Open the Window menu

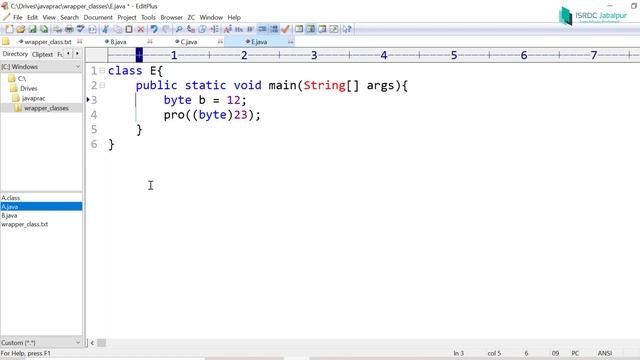pyautogui.click(x=211, y=18)
